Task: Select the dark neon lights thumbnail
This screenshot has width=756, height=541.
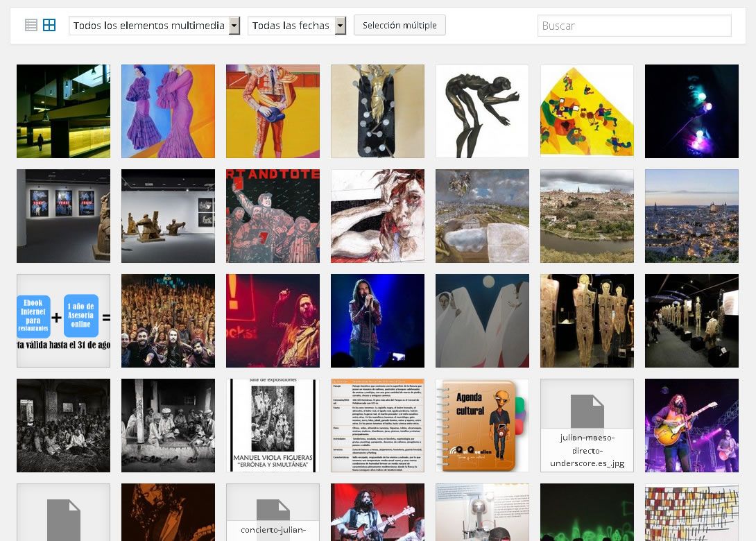Action: pos(692,112)
